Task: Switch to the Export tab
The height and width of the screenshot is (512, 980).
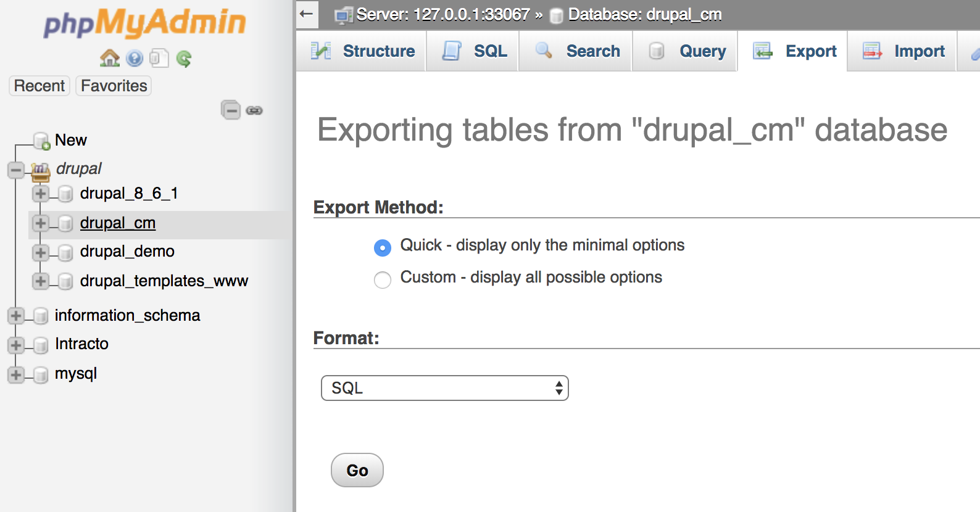Action: click(x=793, y=51)
